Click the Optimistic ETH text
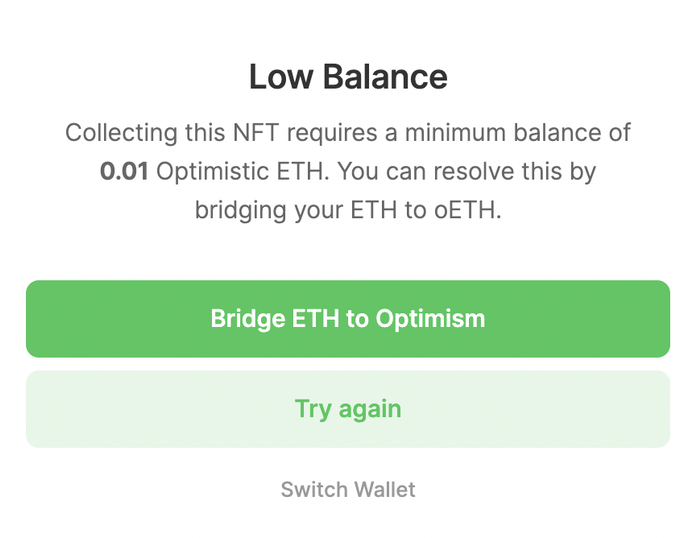This screenshot has height=538, width=700. 241,172
